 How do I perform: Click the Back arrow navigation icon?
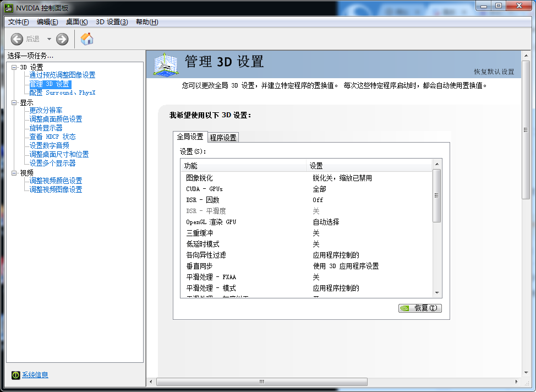17,39
